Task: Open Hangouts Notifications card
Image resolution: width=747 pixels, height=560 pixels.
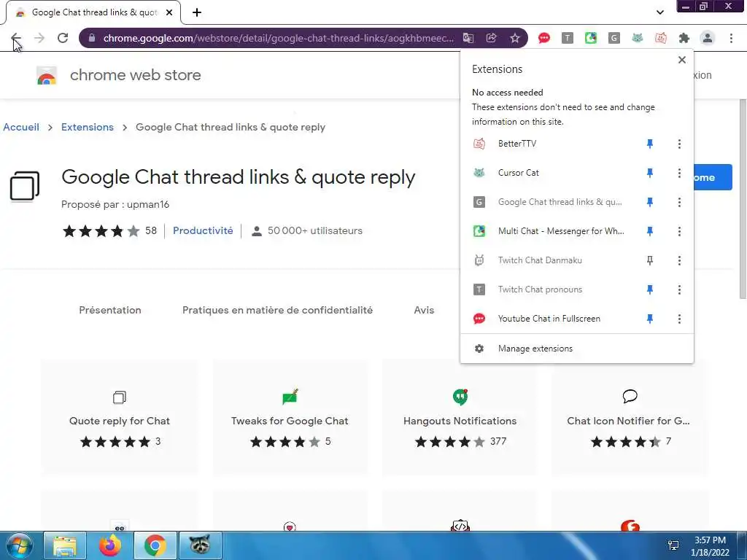Action: (x=460, y=417)
